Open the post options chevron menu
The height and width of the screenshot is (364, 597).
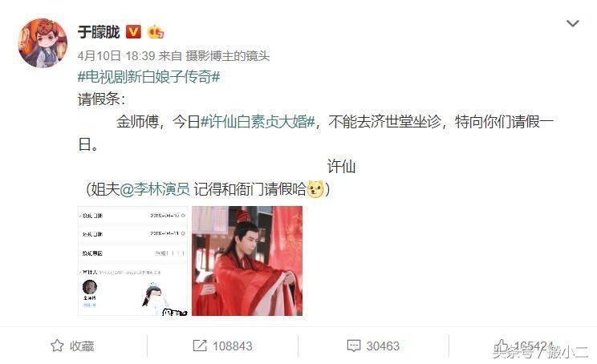[x=573, y=23]
